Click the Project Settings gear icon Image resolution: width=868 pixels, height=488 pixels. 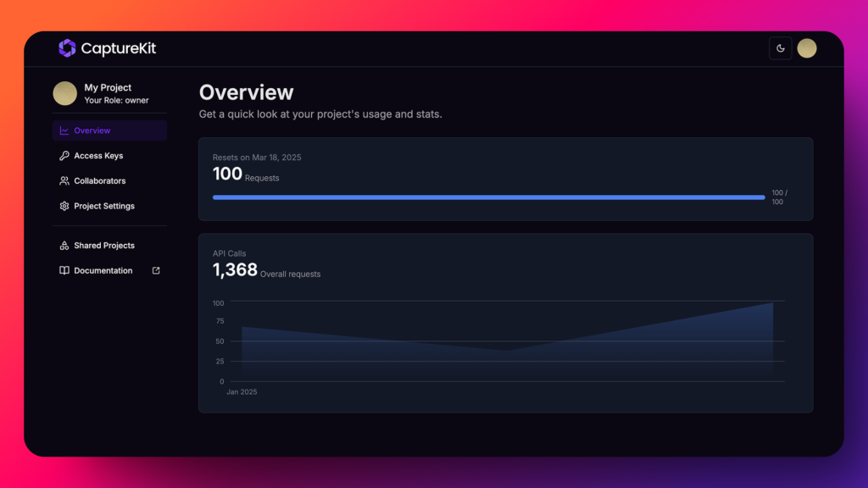[x=64, y=206]
